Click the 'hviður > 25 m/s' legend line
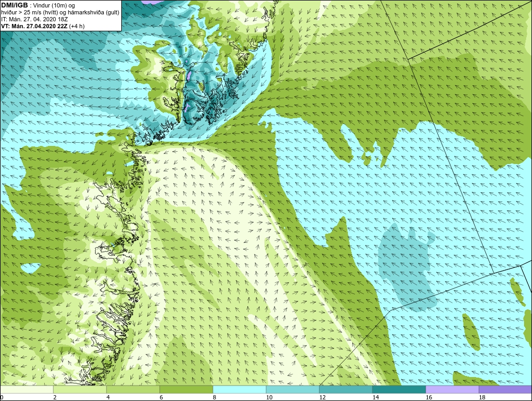Viewport: 532px width, 401px height. tap(60, 12)
